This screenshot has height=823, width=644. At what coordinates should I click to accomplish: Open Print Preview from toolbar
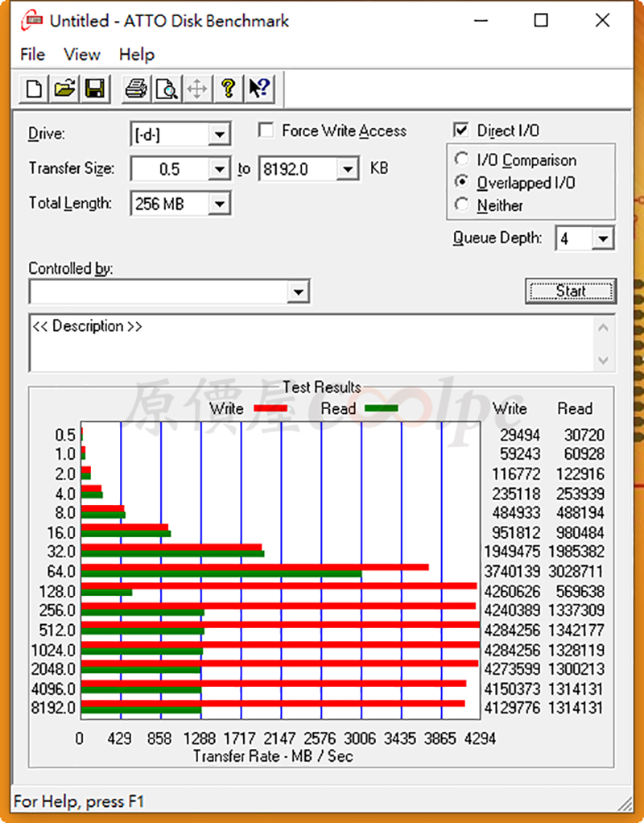(167, 89)
